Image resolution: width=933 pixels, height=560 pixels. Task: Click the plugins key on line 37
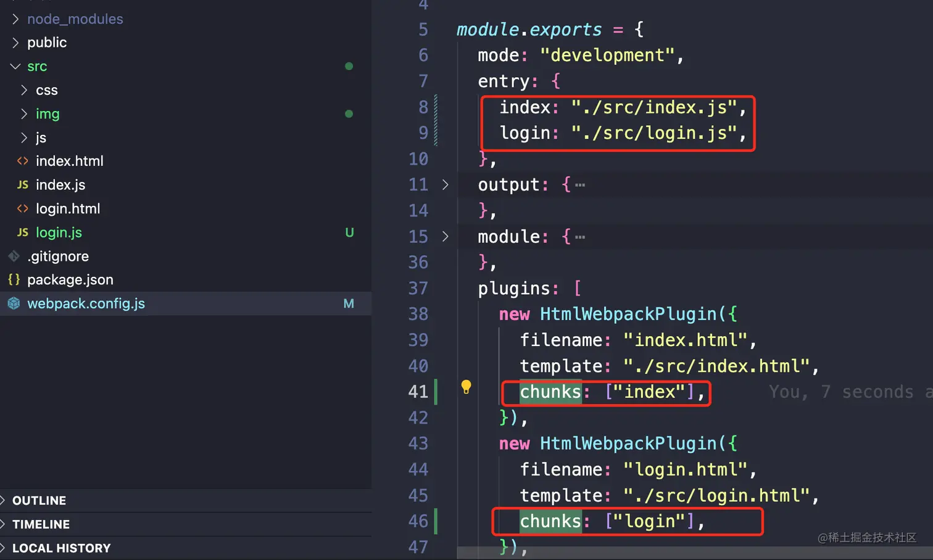pyautogui.click(x=513, y=288)
